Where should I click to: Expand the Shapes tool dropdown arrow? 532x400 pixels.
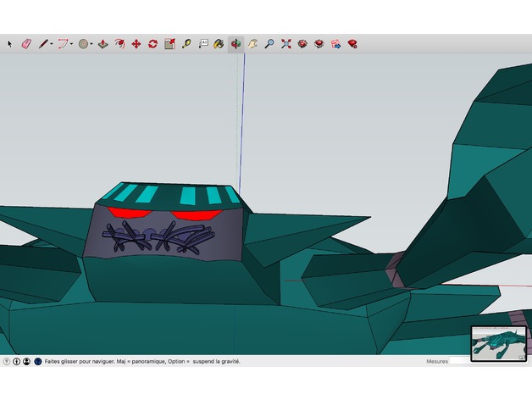(x=92, y=44)
